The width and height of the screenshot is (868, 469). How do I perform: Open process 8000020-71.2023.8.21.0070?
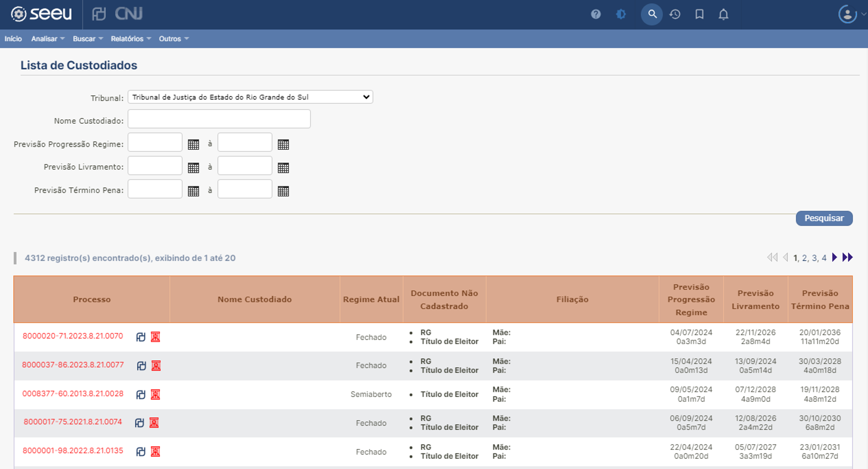(73, 336)
